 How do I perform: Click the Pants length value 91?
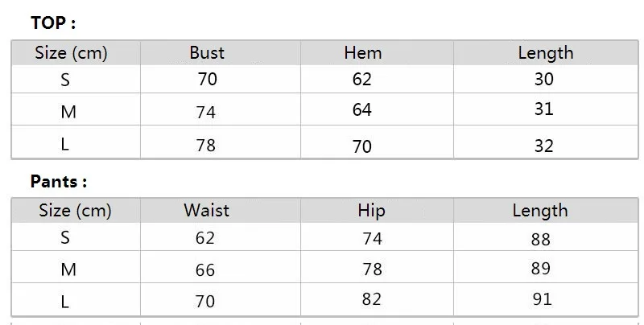tap(542, 299)
